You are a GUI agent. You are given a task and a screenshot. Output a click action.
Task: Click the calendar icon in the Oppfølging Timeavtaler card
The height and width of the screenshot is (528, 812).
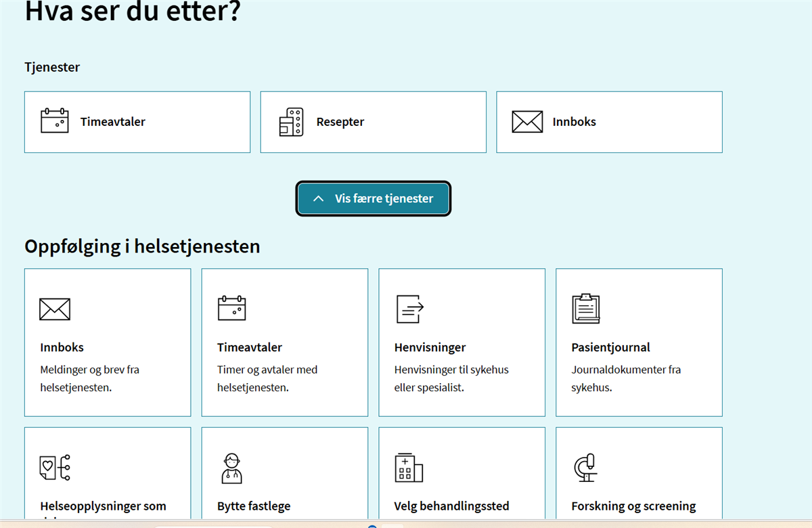coord(231,308)
